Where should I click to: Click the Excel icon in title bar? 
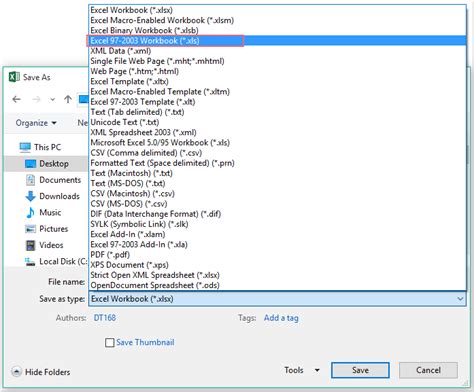pos(14,77)
